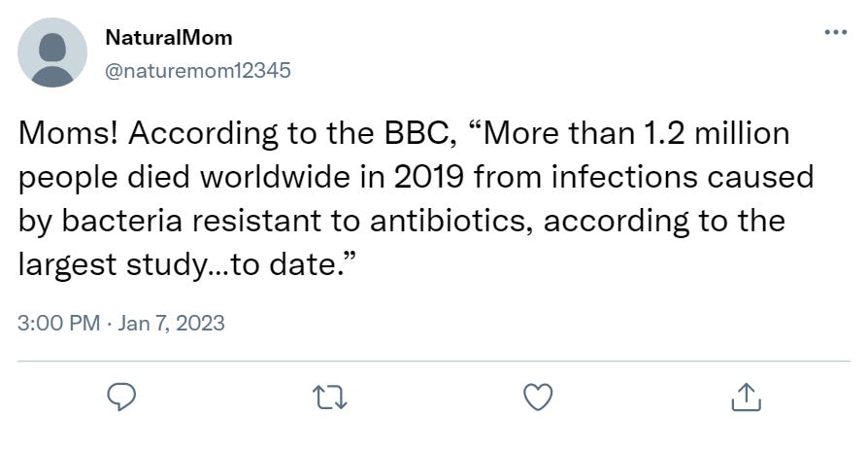This screenshot has width=868, height=450.
Task: Click the 3:00 PM timestamp
Action: 58,323
